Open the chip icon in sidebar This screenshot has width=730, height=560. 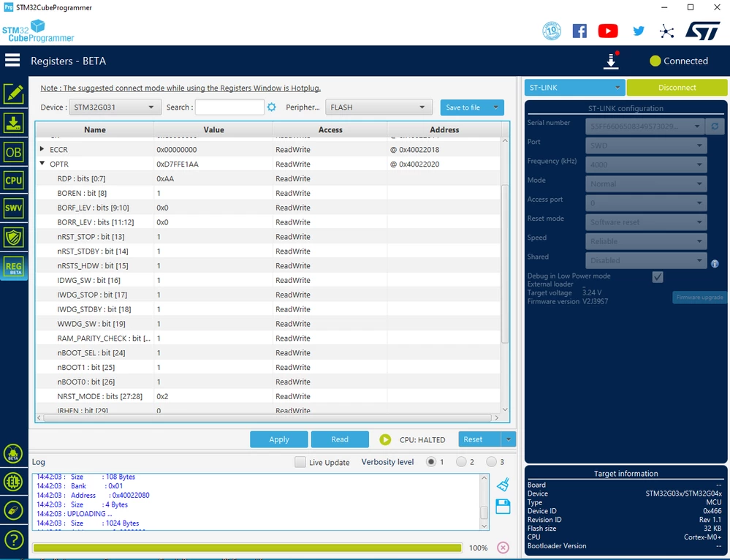click(x=13, y=482)
